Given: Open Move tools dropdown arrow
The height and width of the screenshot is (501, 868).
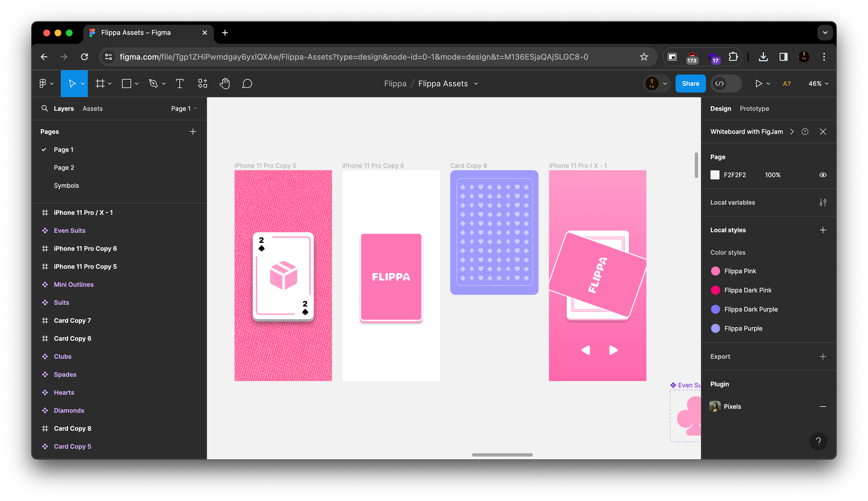Looking at the screenshot, I should (x=82, y=84).
